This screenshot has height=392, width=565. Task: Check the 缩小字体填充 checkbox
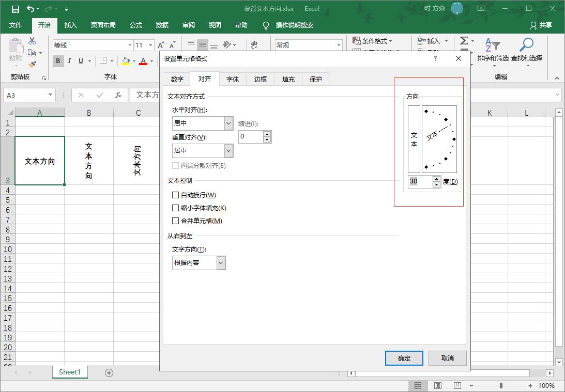(x=176, y=208)
